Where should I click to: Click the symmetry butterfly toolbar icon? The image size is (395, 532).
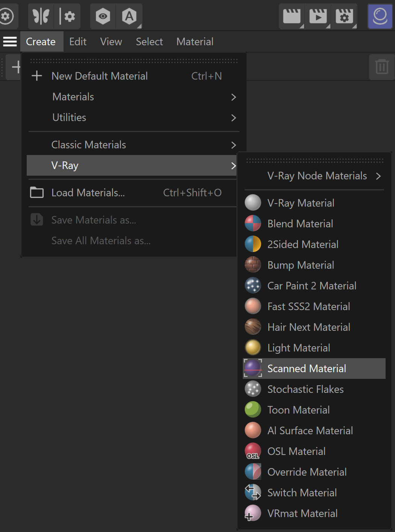(41, 17)
